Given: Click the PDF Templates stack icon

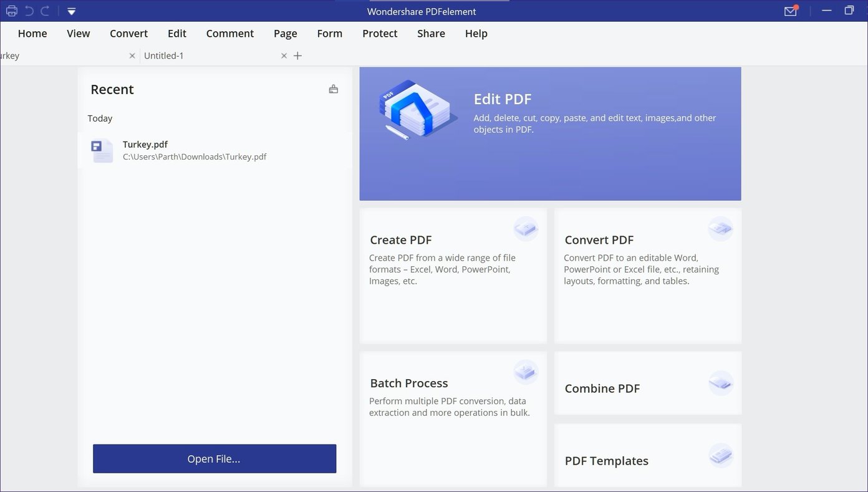Looking at the screenshot, I should tap(720, 456).
